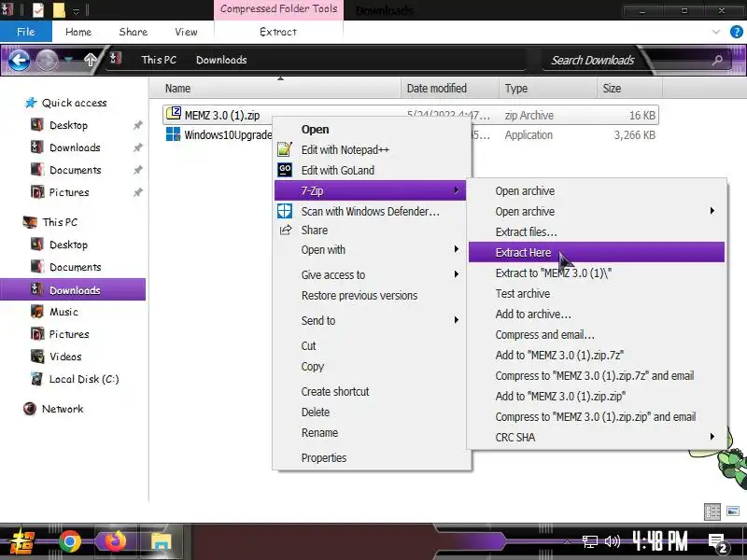Viewport: 747px width, 560px height.
Task: Click the Windows Defender shield icon
Action: click(285, 211)
